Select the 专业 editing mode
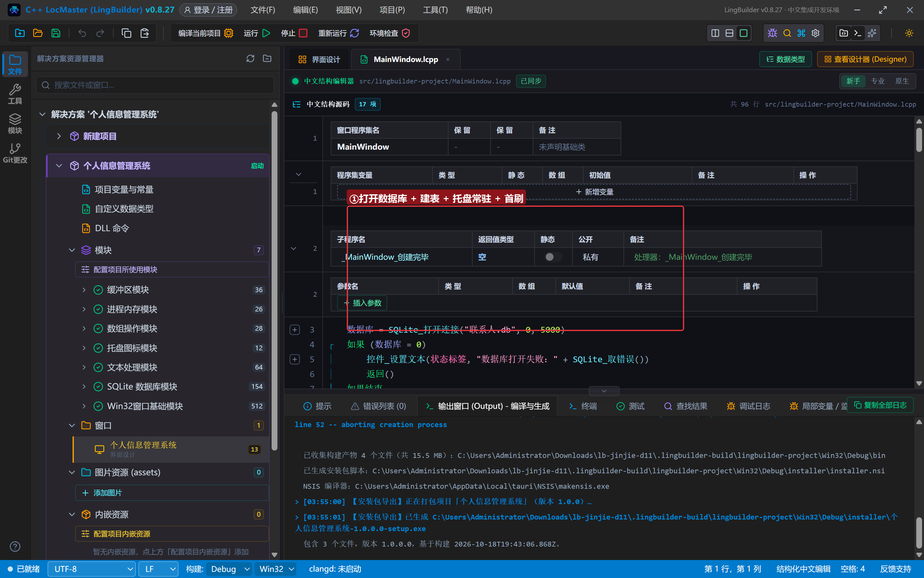Image resolution: width=924 pixels, height=578 pixels. (x=877, y=81)
